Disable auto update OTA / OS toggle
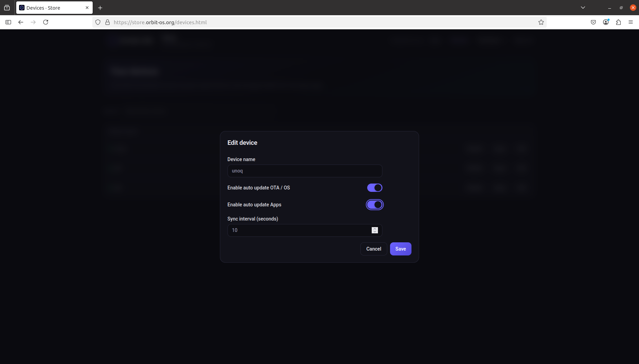The height and width of the screenshot is (364, 639). 374,188
